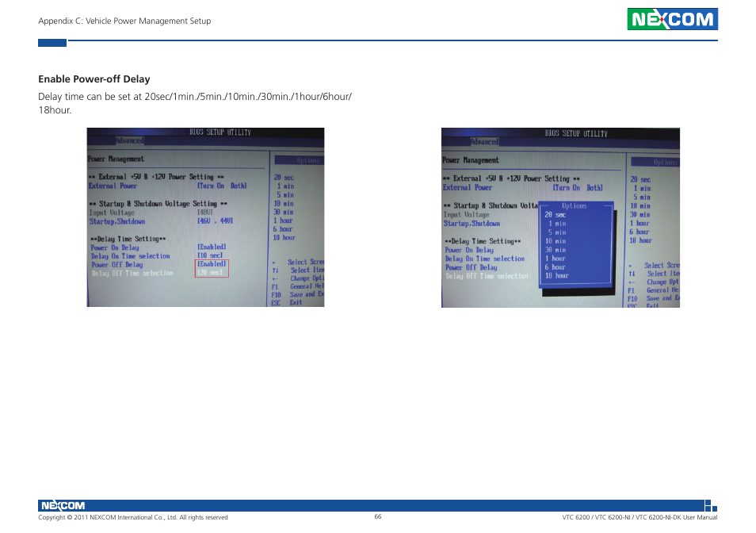
Task: Select Power On Delay label in left BIOS photo
Action: (115, 247)
